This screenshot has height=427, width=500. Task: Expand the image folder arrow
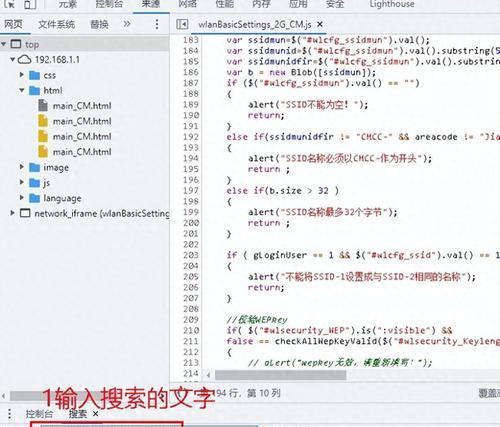[x=22, y=167]
